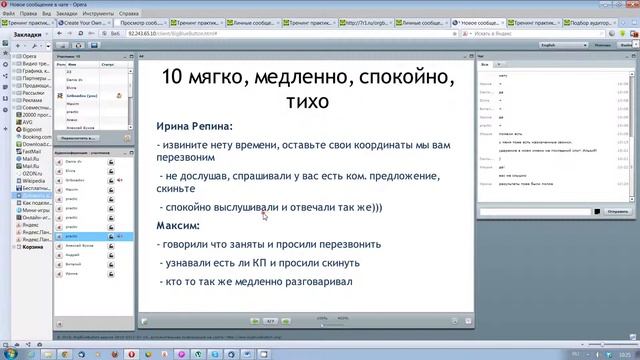The image size is (640, 360).
Task: Toggle mute for the highlighted practic listener
Action: pyautogui.click(x=60, y=237)
